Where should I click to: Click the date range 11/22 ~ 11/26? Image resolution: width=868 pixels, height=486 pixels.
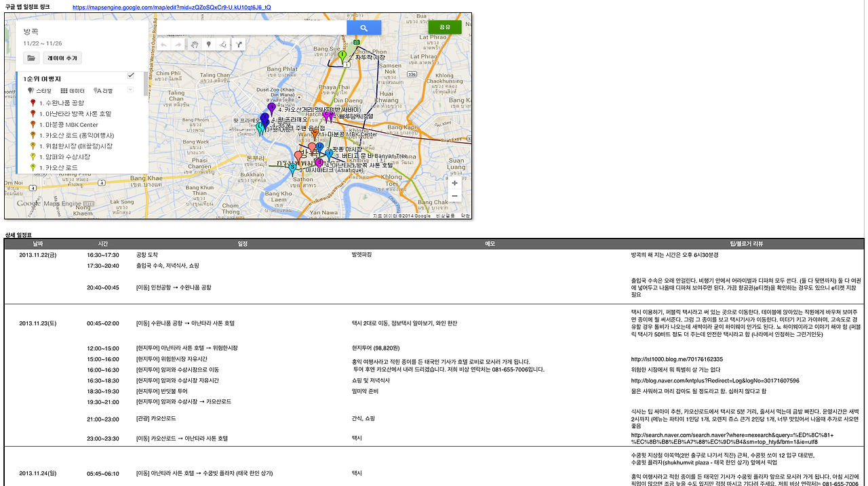tap(42, 43)
